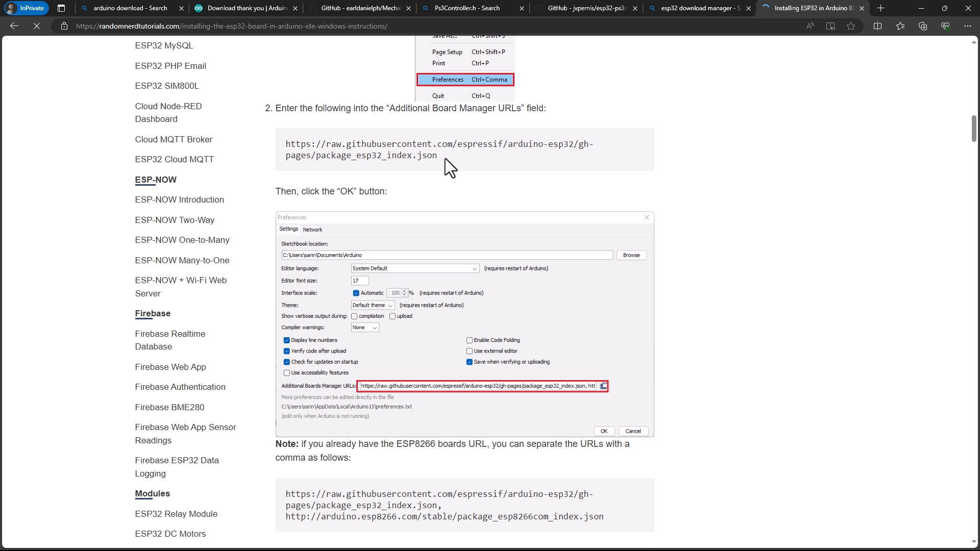
Task: Open Browser essentials heart icon
Action: (945, 26)
